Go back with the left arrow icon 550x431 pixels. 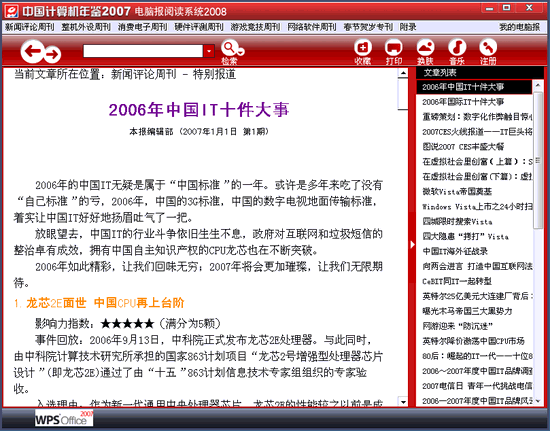pyautogui.click(x=32, y=51)
